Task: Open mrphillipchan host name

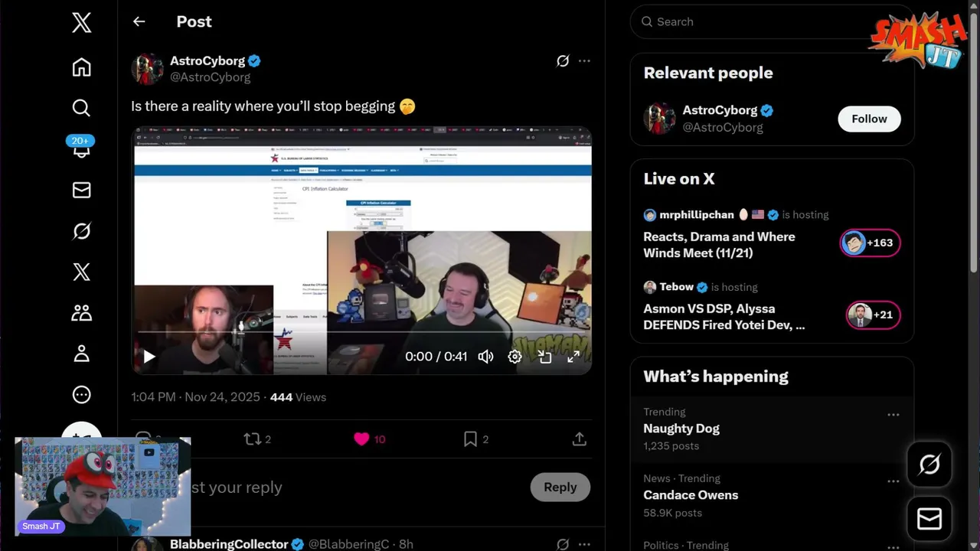Action: point(696,215)
